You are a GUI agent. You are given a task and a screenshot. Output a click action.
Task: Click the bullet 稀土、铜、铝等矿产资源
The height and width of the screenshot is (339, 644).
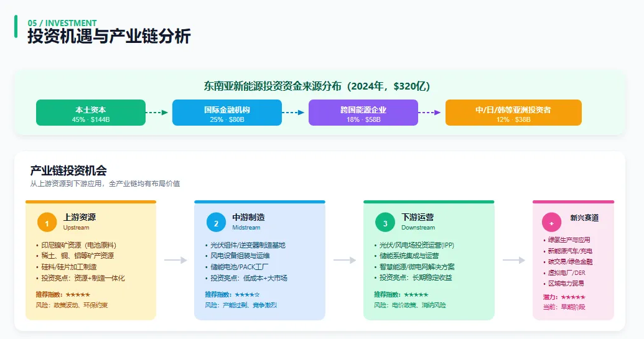(x=78, y=256)
